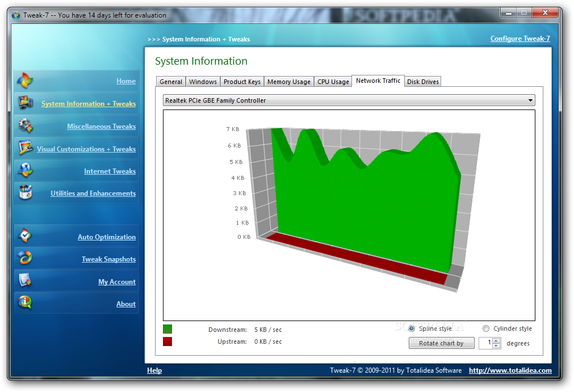Open System Information + Tweaks link
The image size is (574, 392).
89,104
